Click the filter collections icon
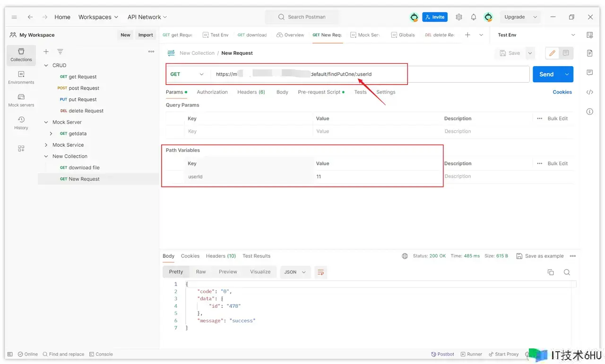 [x=60, y=51]
